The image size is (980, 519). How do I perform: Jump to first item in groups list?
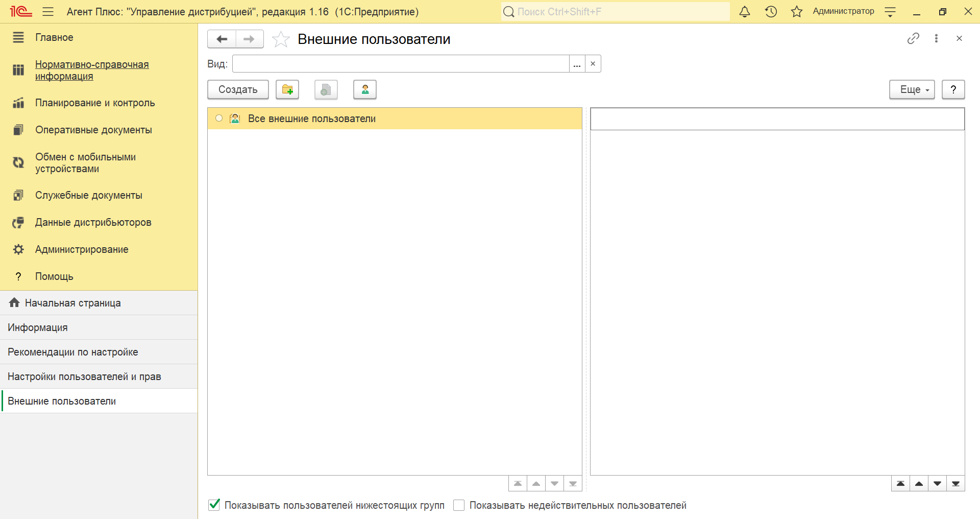point(518,483)
